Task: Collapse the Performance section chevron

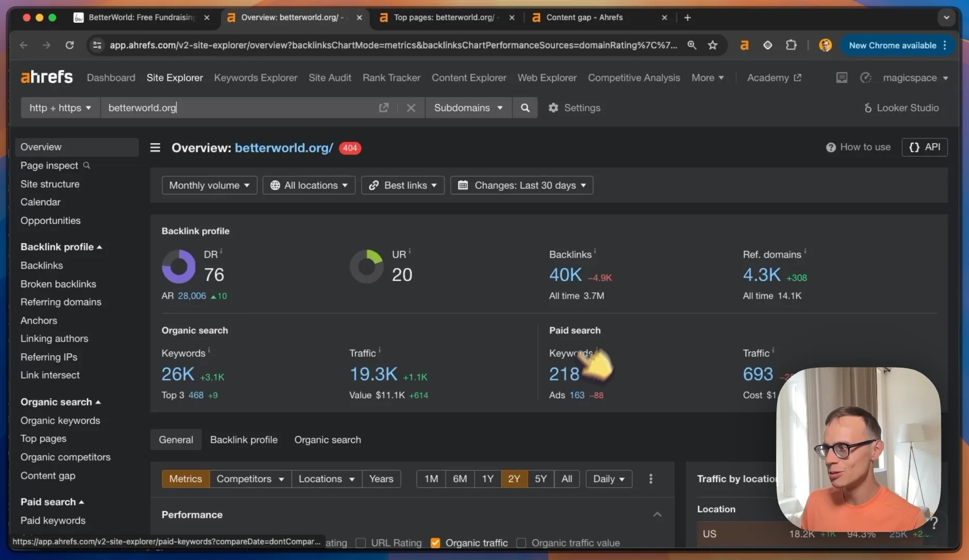Action: (657, 514)
